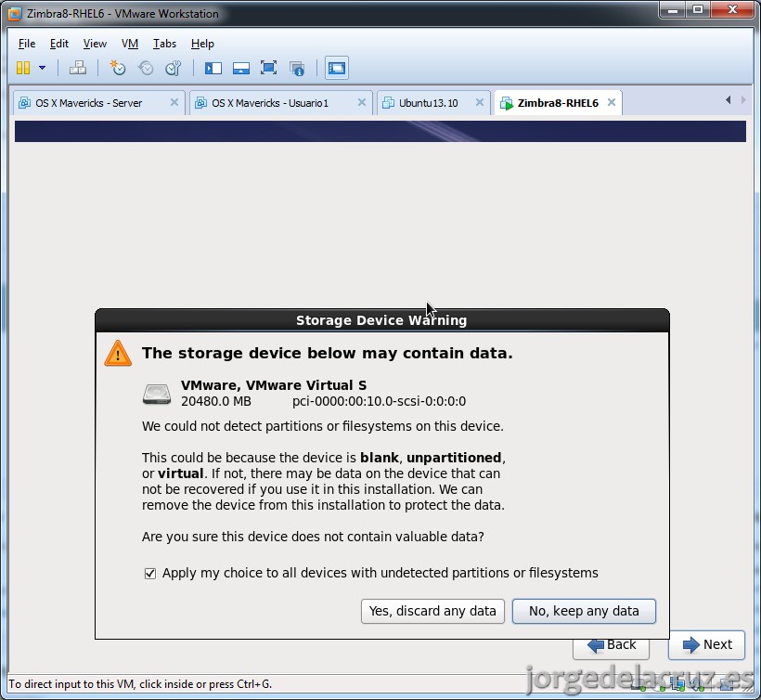Click the Next button in installer
The width and height of the screenshot is (761, 700).
pos(706,644)
